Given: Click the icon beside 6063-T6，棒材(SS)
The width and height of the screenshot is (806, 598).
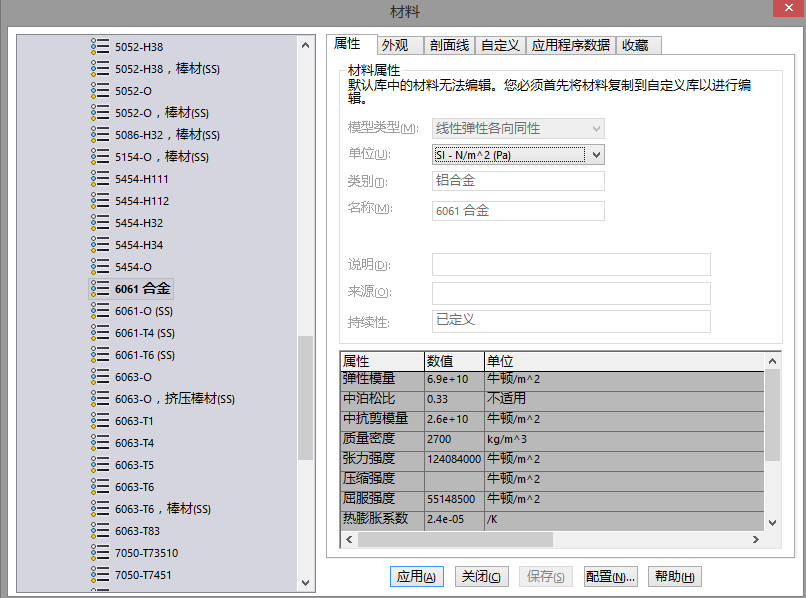Looking at the screenshot, I should point(100,509).
